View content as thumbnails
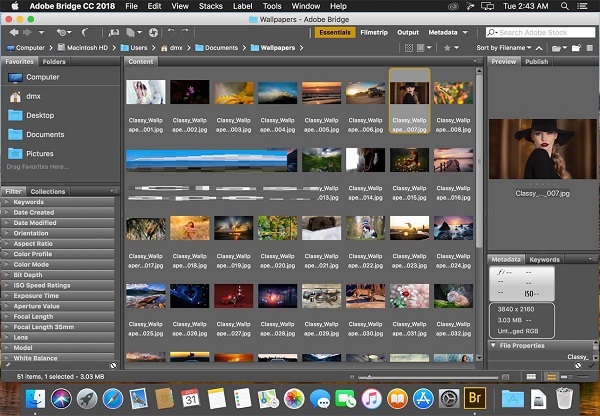Viewport: 600px width, 416px height. 551,377
